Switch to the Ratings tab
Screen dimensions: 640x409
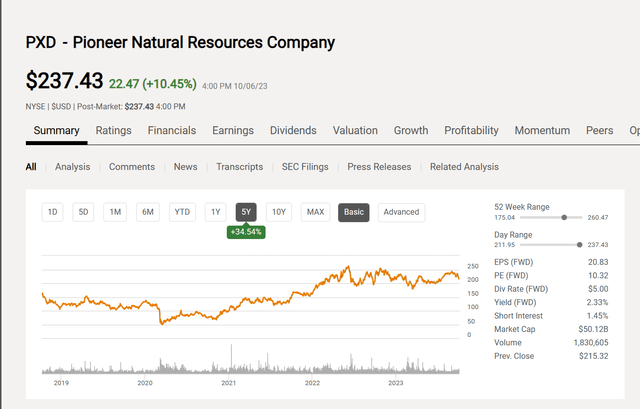(113, 131)
